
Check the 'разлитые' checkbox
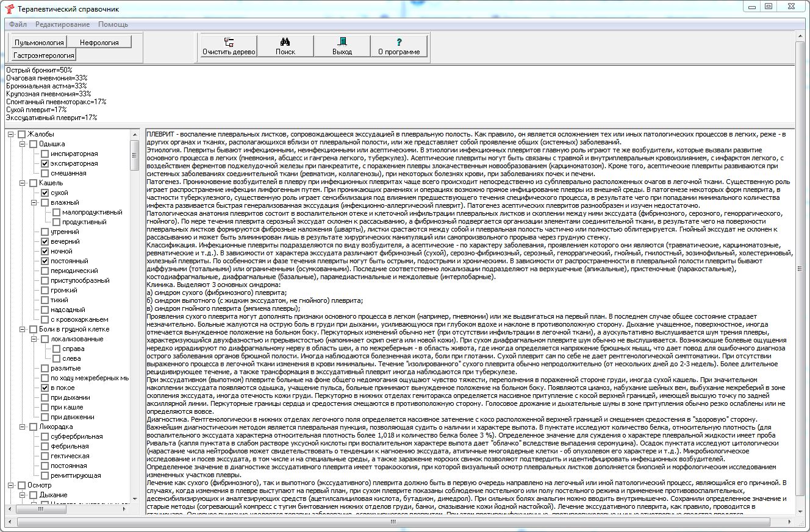coord(45,368)
